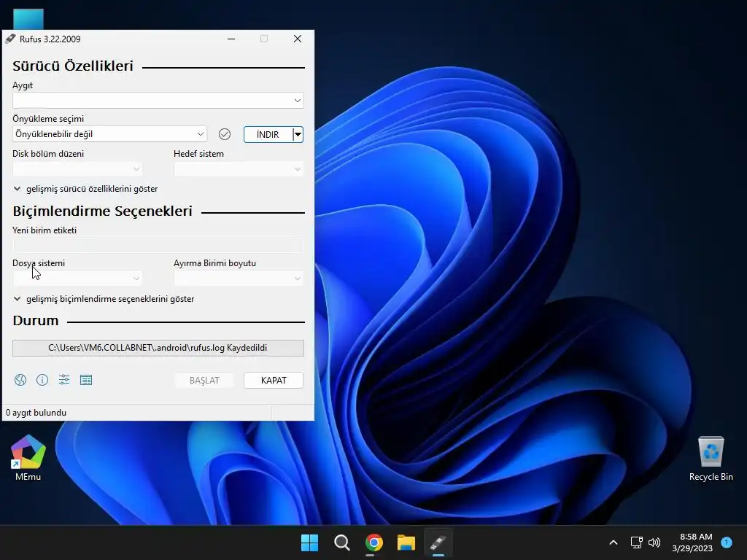Open Disk bölüm düzeni dropdown
747x560 pixels.
tap(77, 169)
